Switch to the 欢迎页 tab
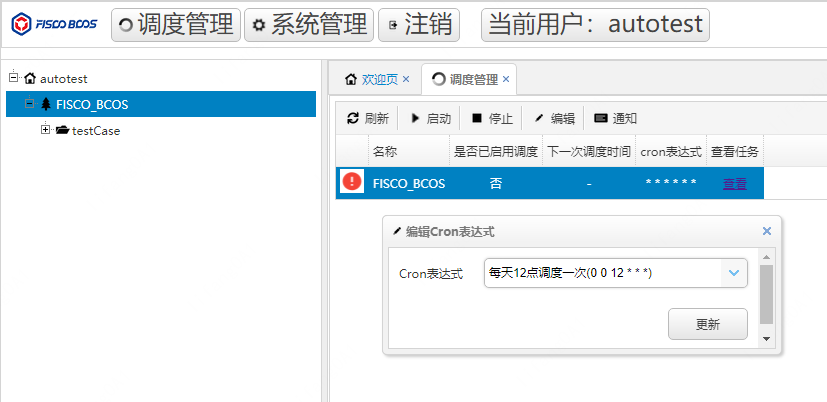Viewport: 827px width, 402px height. (x=379, y=80)
